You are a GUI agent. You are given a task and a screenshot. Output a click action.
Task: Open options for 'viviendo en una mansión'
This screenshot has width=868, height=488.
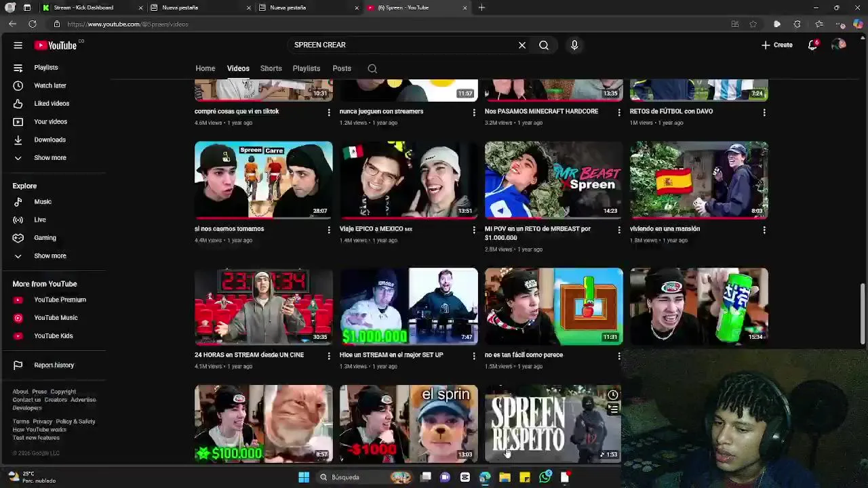click(x=764, y=230)
